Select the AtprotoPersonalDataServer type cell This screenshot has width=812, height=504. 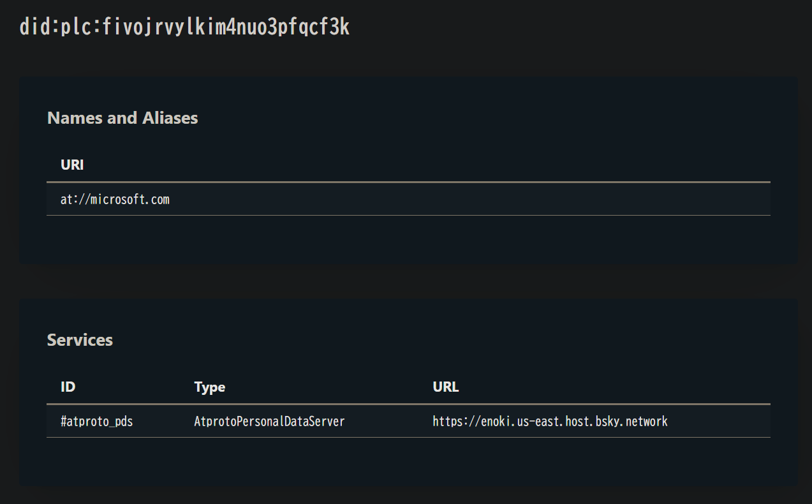click(269, 421)
